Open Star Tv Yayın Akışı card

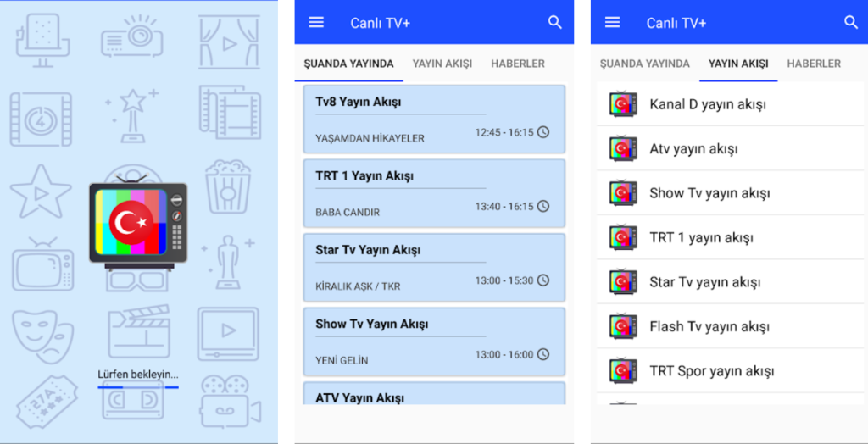(x=435, y=268)
